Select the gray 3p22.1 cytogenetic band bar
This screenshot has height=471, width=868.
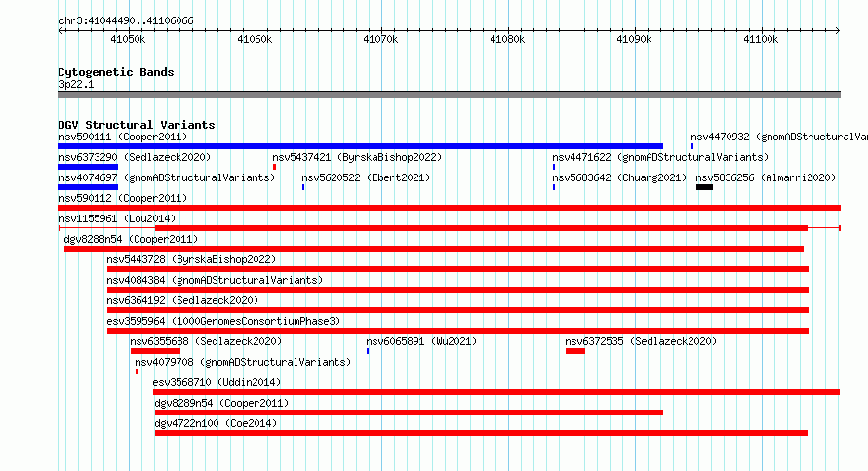click(449, 95)
